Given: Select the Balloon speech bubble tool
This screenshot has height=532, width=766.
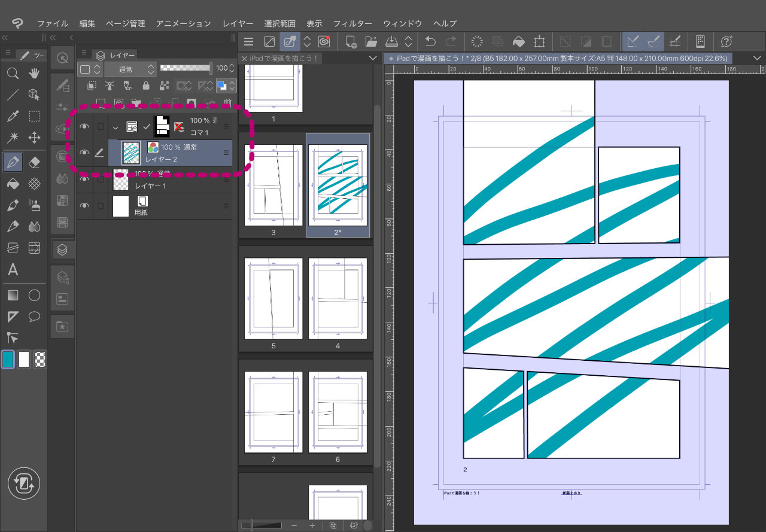Looking at the screenshot, I should [x=35, y=317].
